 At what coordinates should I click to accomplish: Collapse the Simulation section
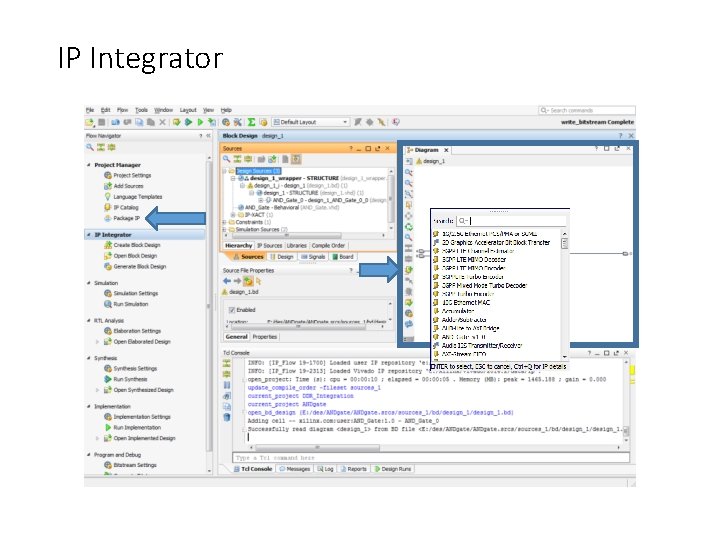point(89,283)
